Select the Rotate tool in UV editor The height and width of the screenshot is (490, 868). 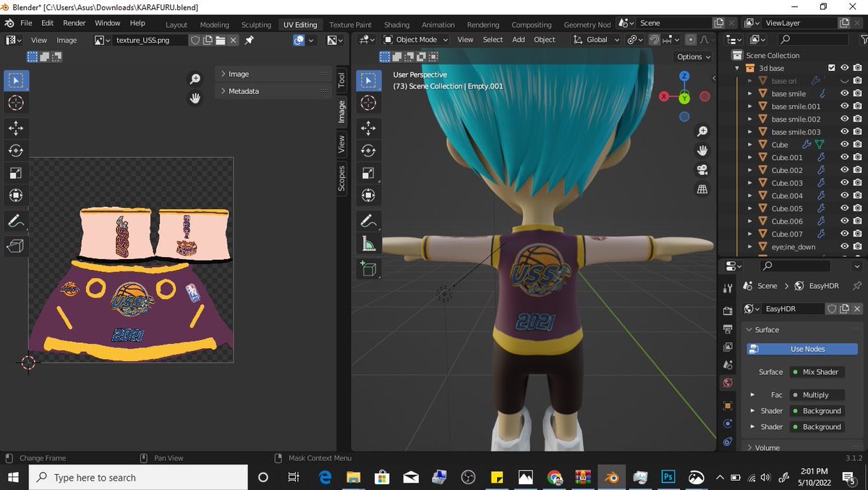(16, 151)
